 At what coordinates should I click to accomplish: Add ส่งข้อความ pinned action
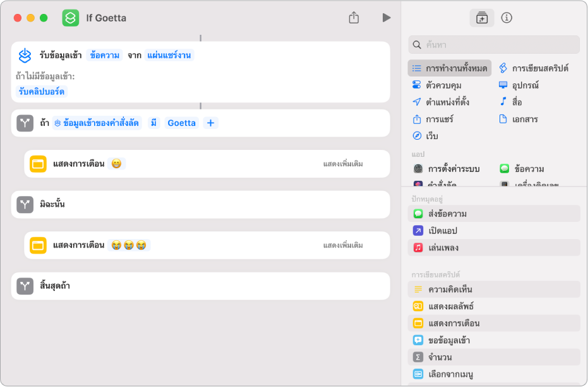click(x=494, y=214)
